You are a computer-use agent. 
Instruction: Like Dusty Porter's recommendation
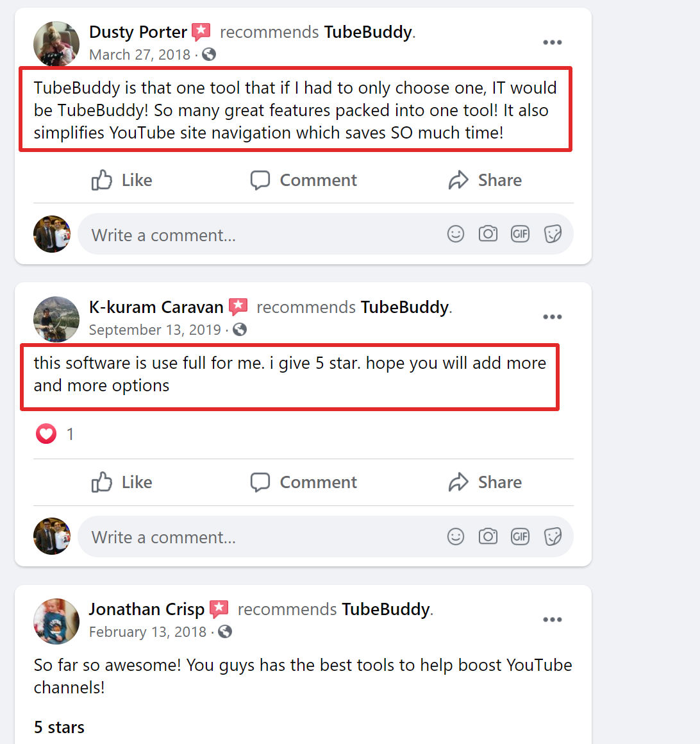tap(122, 180)
